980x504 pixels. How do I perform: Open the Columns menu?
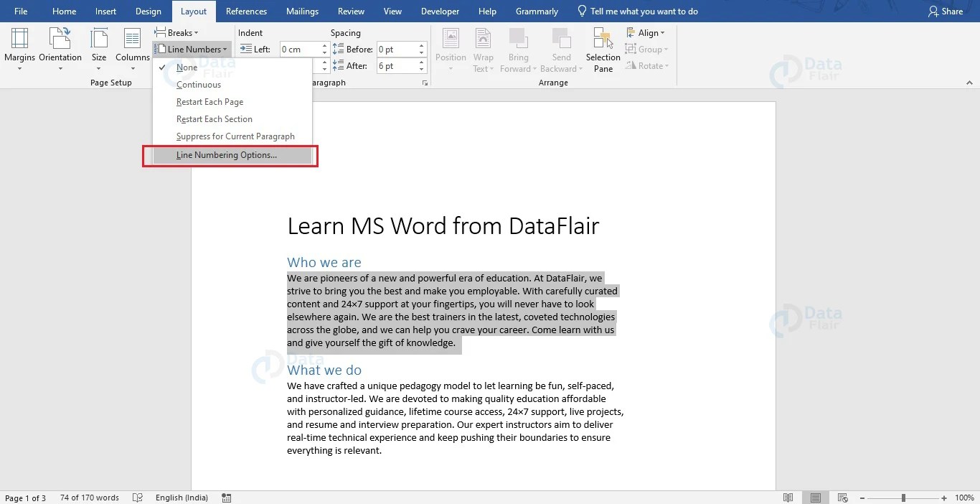(x=132, y=49)
